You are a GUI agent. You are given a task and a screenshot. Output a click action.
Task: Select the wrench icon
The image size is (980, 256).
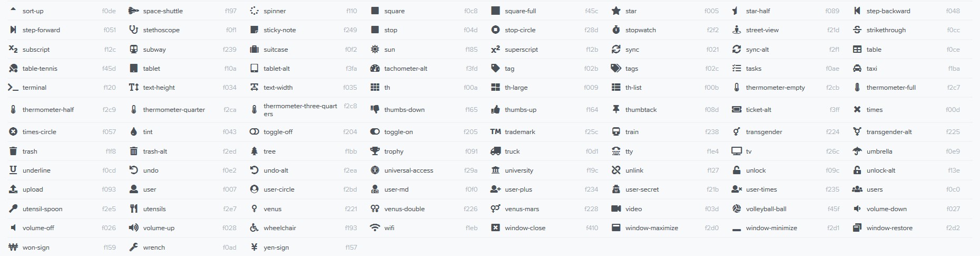134,247
